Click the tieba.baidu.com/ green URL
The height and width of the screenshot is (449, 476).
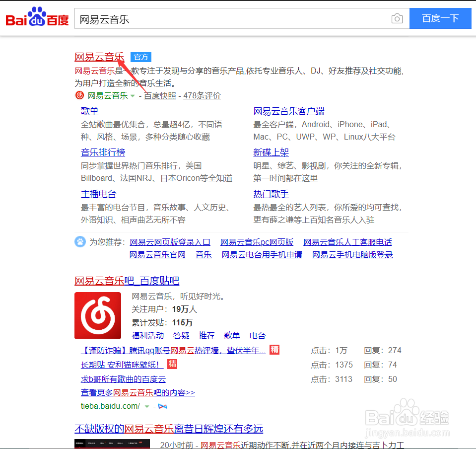(111, 406)
